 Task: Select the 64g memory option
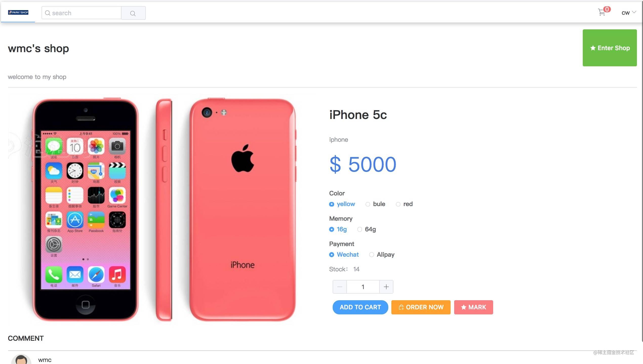pyautogui.click(x=359, y=229)
